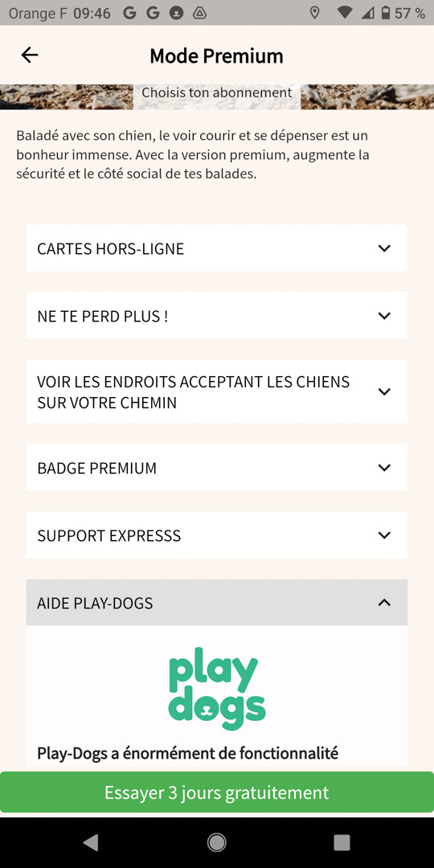Tap the Android recent apps square

coord(342,842)
